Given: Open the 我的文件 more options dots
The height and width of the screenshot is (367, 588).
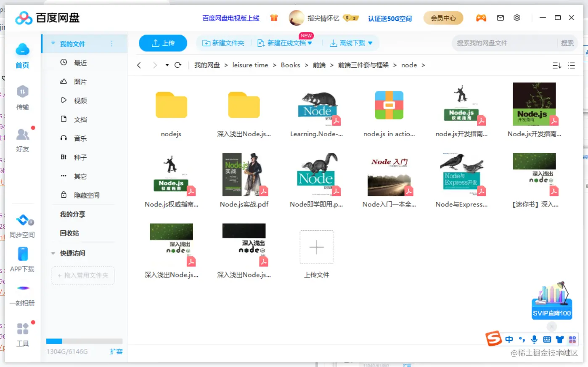Looking at the screenshot, I should tap(111, 43).
